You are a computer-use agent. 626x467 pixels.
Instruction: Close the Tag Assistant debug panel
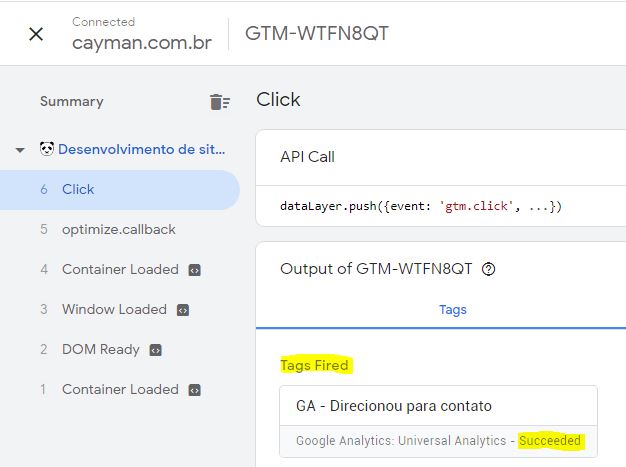pyautogui.click(x=36, y=34)
